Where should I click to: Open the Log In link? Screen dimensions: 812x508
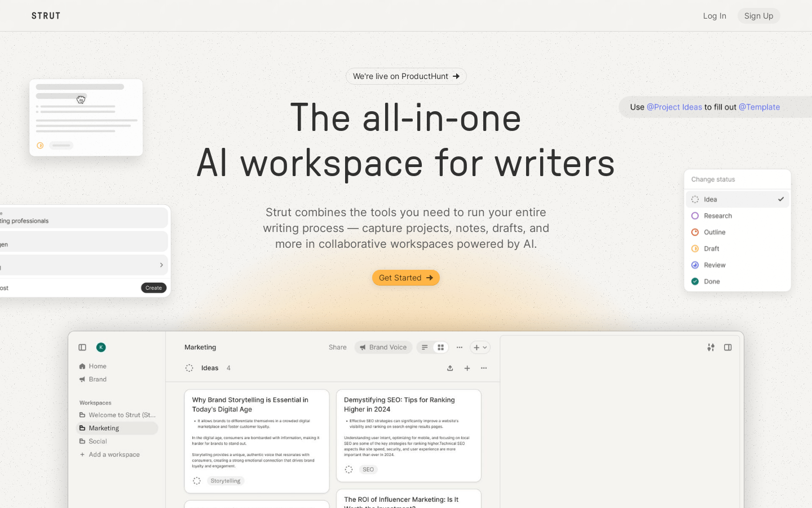(x=714, y=16)
